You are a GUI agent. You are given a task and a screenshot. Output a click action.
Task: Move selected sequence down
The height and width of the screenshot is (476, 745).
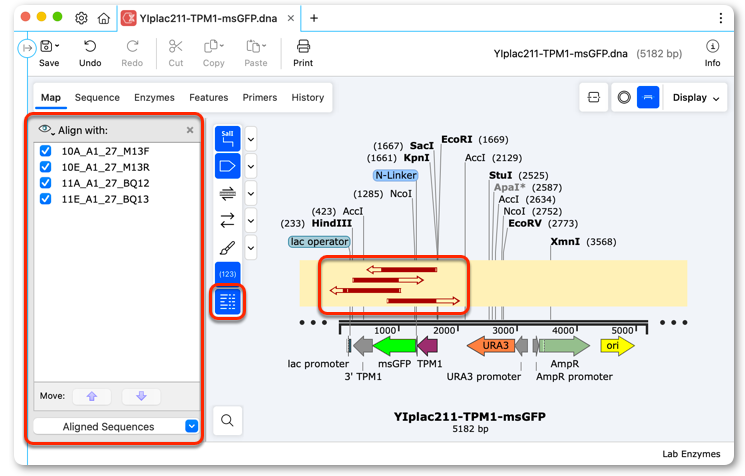141,396
